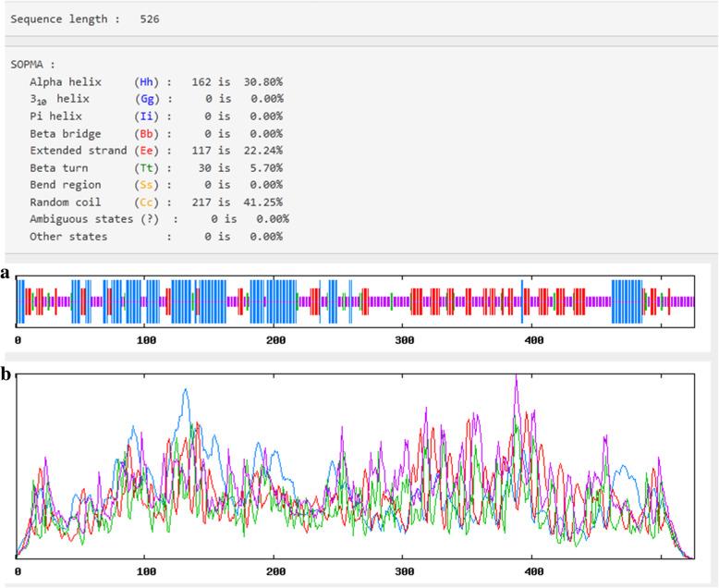Screen dimensions: 719x588
Task: Select the 'Ambiguous states (?)' row label
Action: 94,219
